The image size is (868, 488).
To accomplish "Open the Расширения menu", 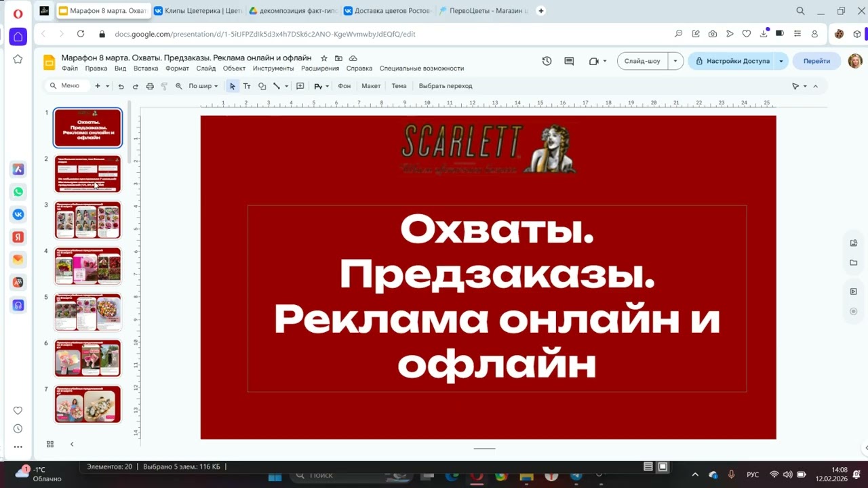I will coord(320,68).
